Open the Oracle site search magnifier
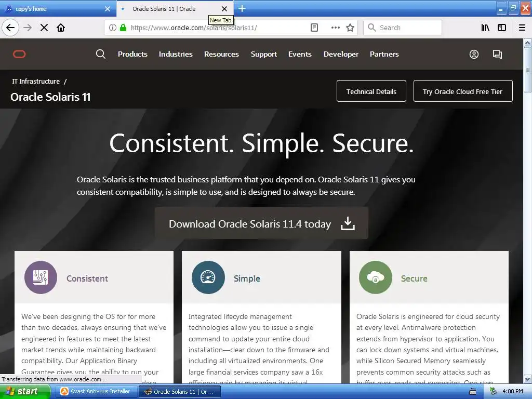The width and height of the screenshot is (532, 399). (x=100, y=54)
